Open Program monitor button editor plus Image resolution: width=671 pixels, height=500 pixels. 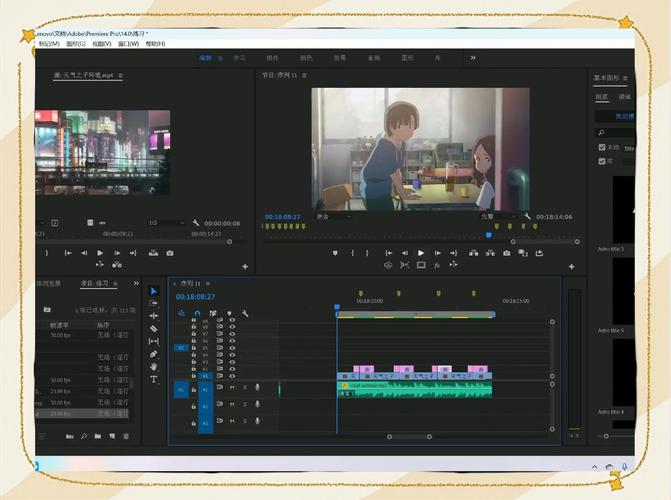[x=571, y=267]
